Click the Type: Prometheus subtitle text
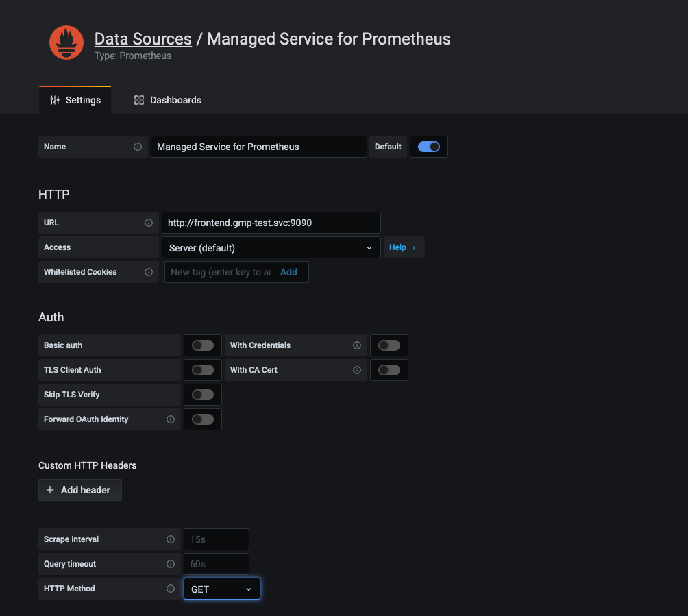 pos(133,56)
